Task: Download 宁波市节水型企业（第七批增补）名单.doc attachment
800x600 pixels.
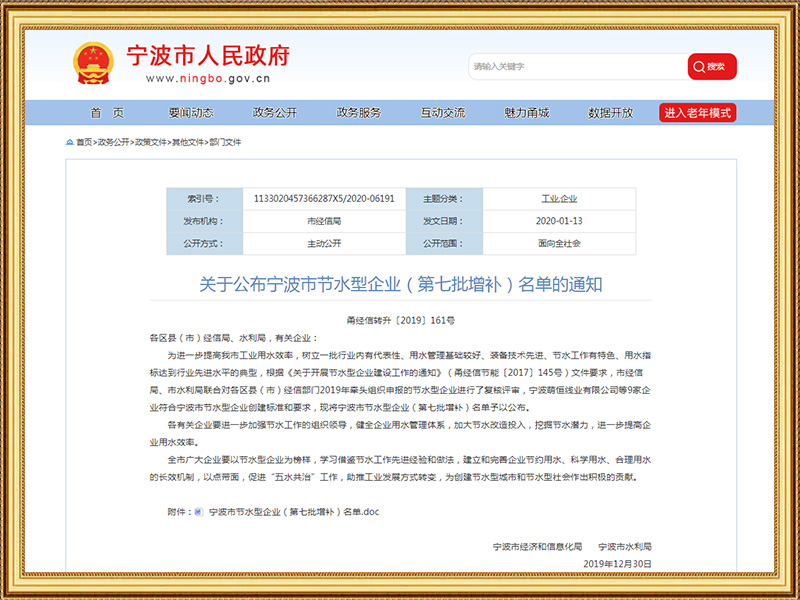Action: pos(294,512)
